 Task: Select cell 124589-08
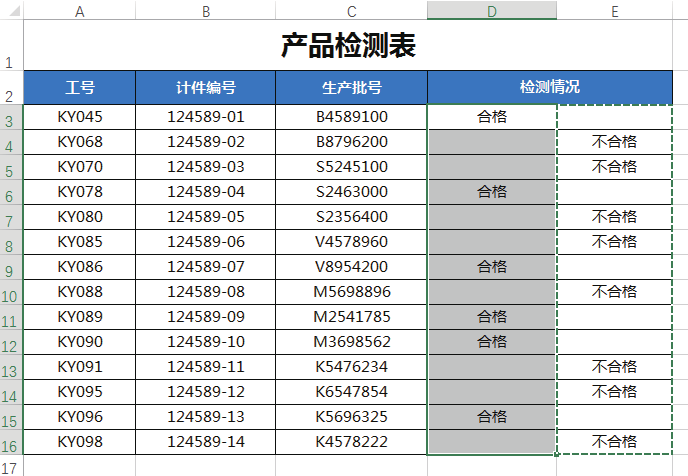coord(205,292)
